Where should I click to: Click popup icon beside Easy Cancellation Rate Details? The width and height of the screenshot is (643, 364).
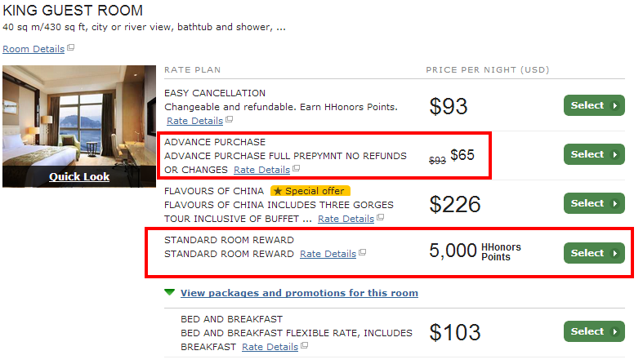(230, 119)
